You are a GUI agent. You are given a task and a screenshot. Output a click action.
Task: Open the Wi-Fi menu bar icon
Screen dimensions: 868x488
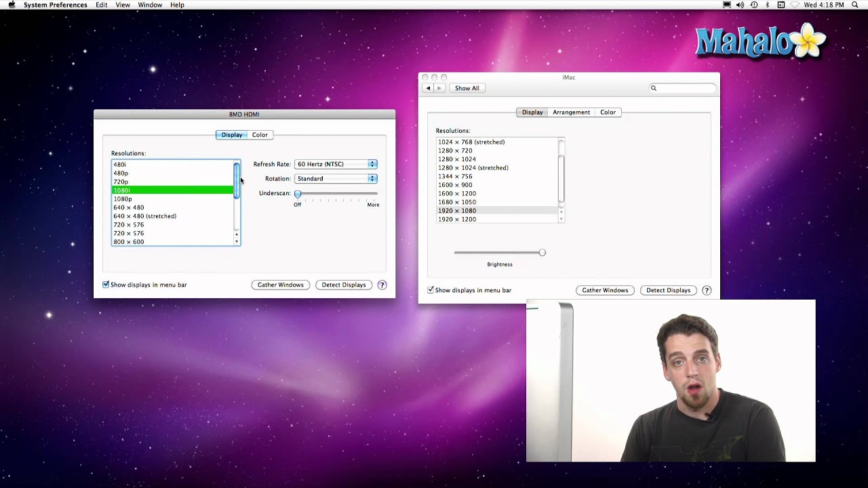[795, 5]
